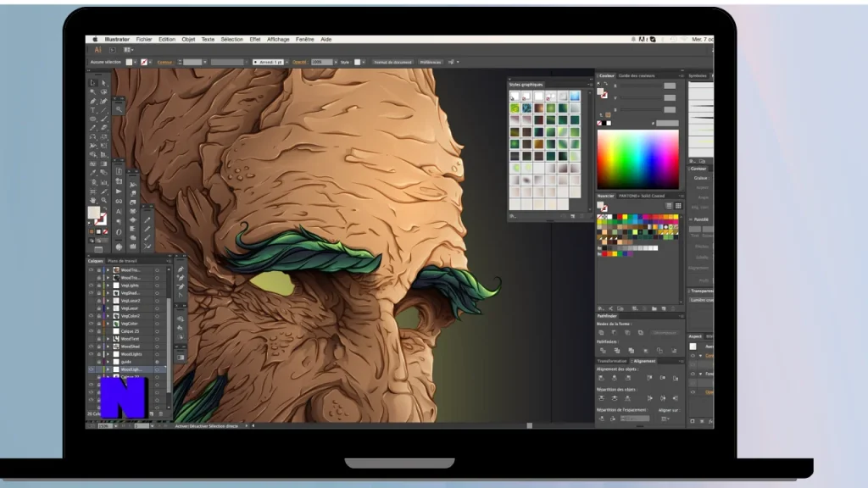Switch Nuancier panel to thumbnail grid view
The image size is (868, 488).
(x=678, y=205)
